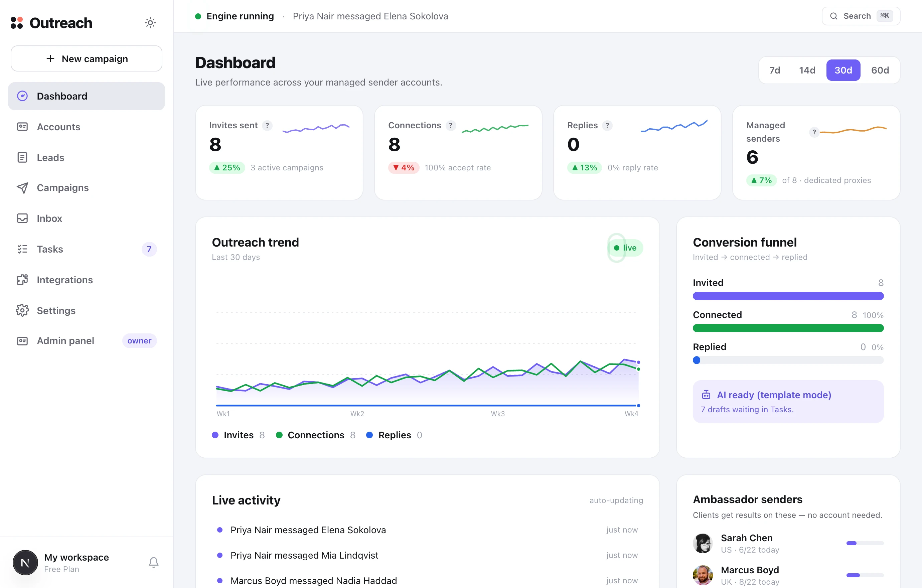Select the 60d time range
The width and height of the screenshot is (922, 588).
pos(880,70)
